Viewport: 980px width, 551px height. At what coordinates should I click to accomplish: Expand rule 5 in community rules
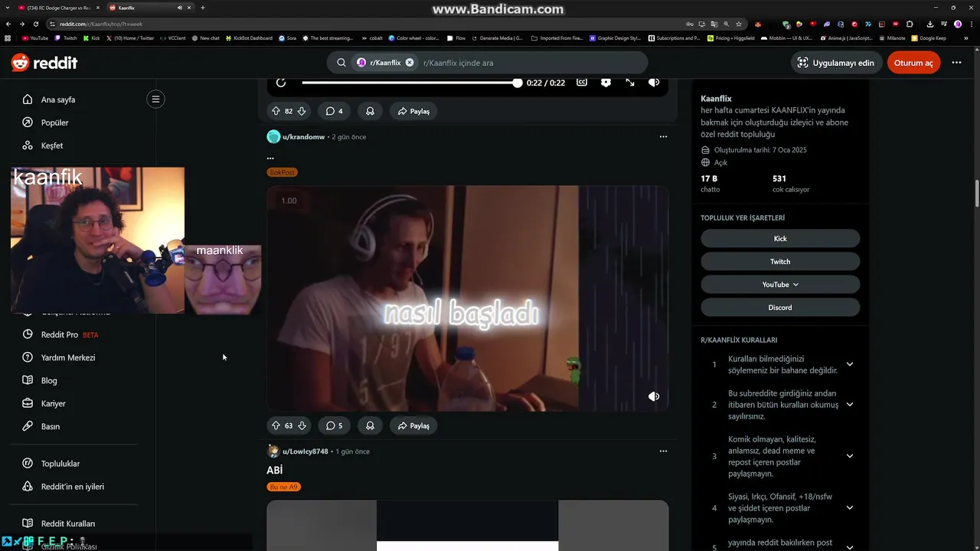[x=849, y=546]
